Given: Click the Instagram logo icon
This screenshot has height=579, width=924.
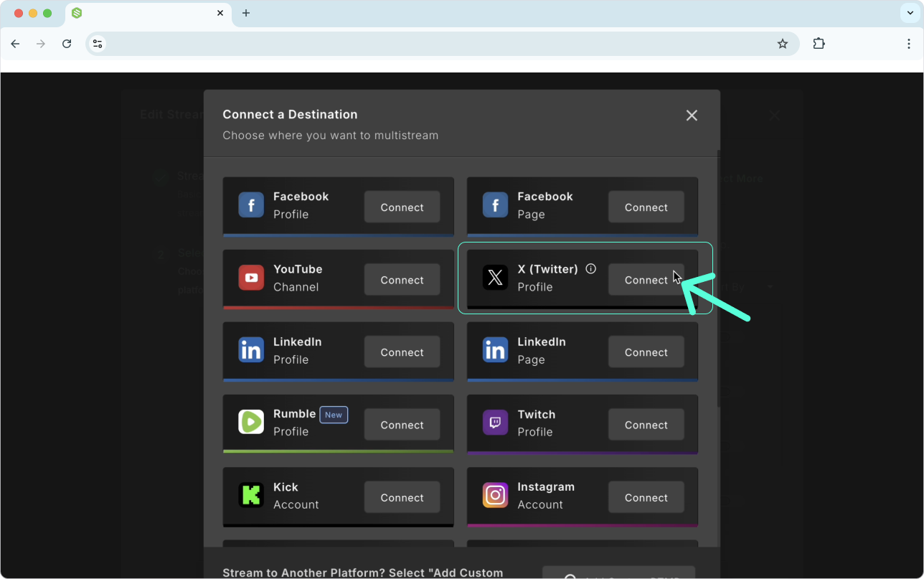Looking at the screenshot, I should point(495,495).
